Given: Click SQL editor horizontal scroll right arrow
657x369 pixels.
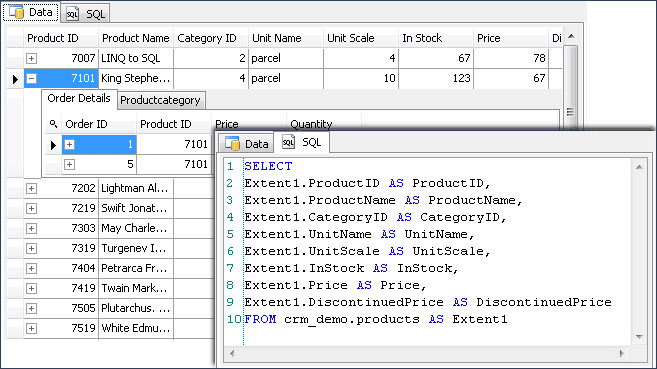Looking at the screenshot, I should (621, 354).
